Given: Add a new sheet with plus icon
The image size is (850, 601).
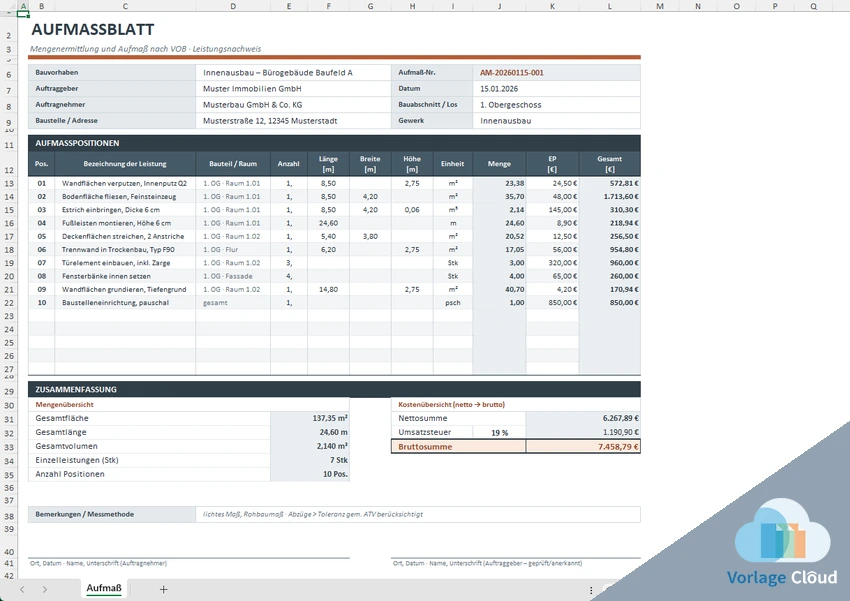Looking at the screenshot, I should tap(163, 589).
